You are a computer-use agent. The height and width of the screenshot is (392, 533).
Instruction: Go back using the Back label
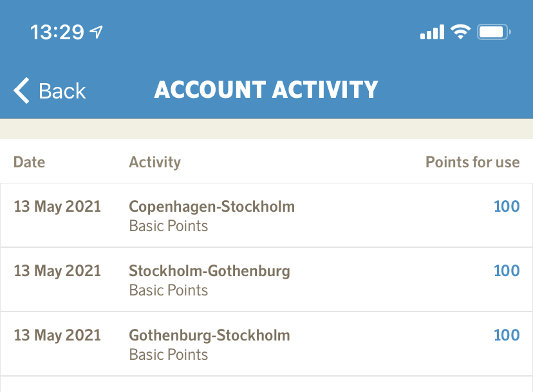point(62,91)
